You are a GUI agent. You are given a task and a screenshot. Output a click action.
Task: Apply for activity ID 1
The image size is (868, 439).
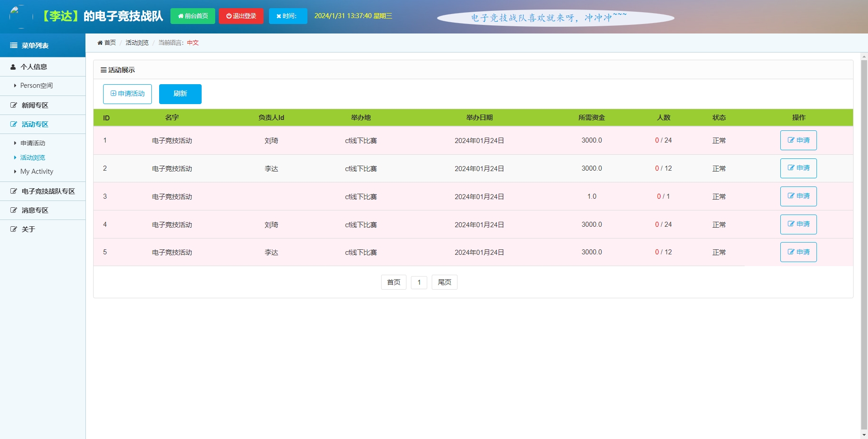pyautogui.click(x=798, y=140)
